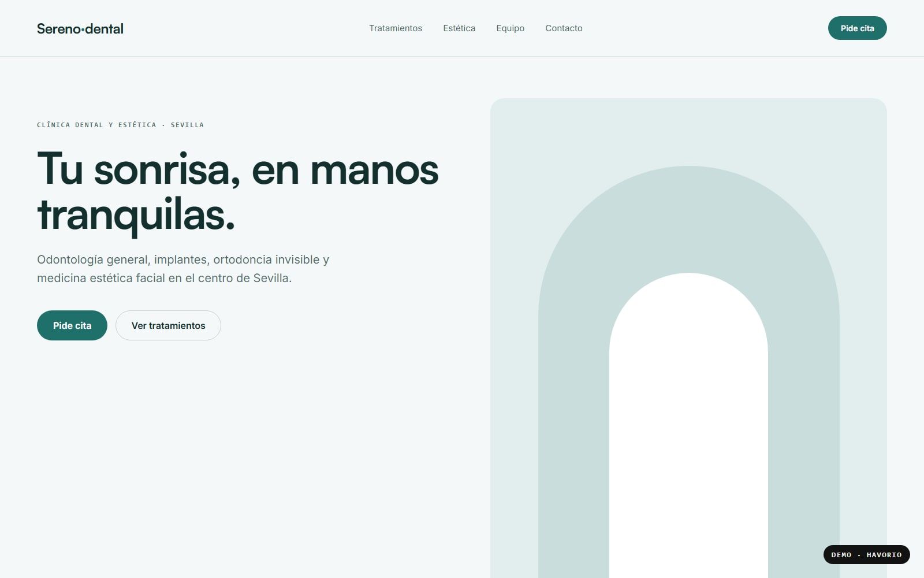Click the hero Pide cita button

pyautogui.click(x=72, y=325)
